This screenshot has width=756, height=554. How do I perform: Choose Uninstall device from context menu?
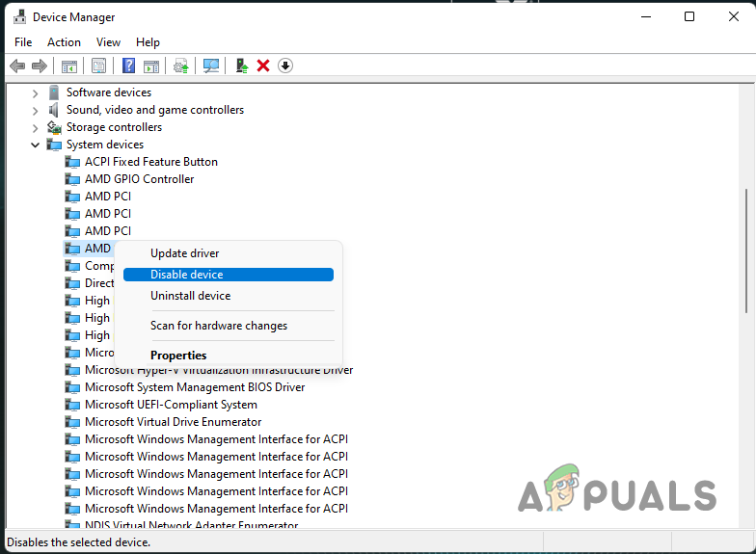[x=228, y=296]
